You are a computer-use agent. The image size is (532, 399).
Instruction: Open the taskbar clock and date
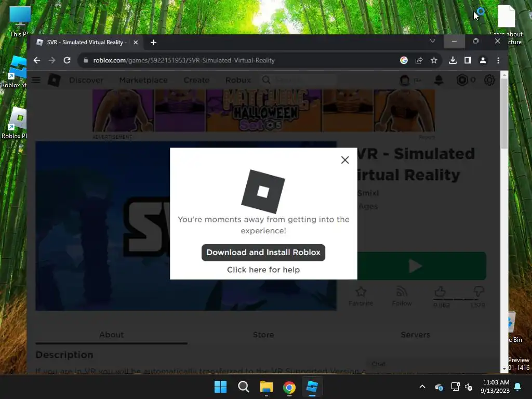495,387
